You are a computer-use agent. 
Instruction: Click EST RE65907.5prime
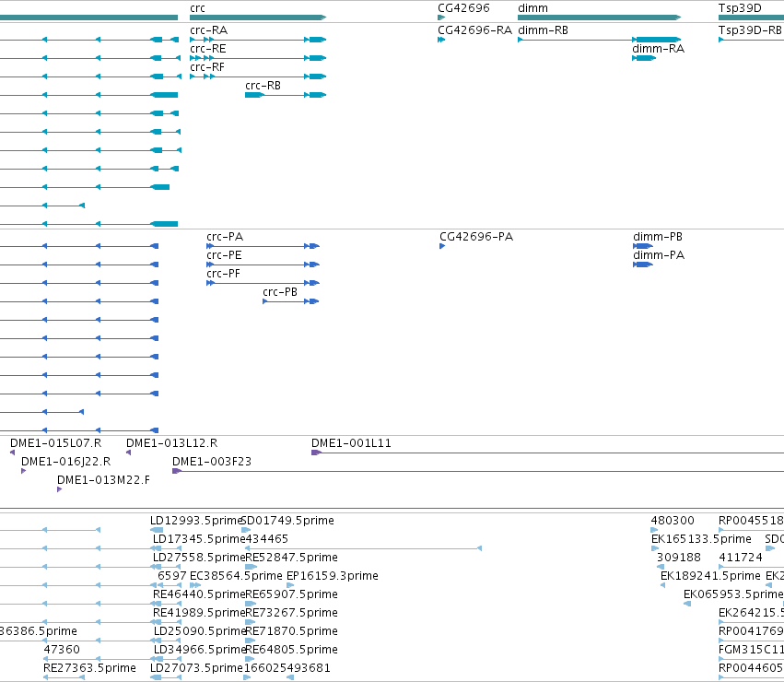pyautogui.click(x=291, y=594)
